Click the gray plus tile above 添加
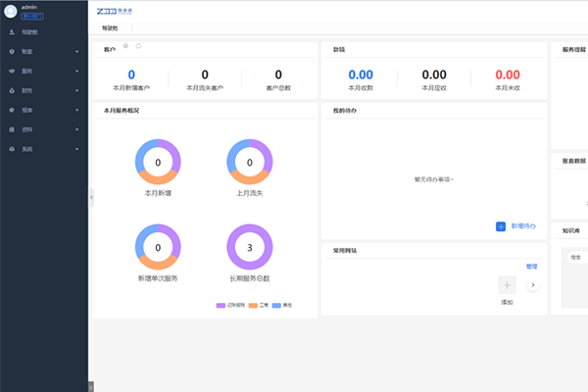This screenshot has height=392, width=588. click(507, 285)
